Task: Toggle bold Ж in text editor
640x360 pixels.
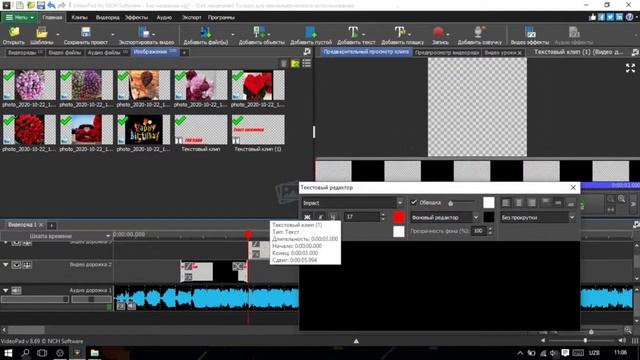Action: point(307,217)
